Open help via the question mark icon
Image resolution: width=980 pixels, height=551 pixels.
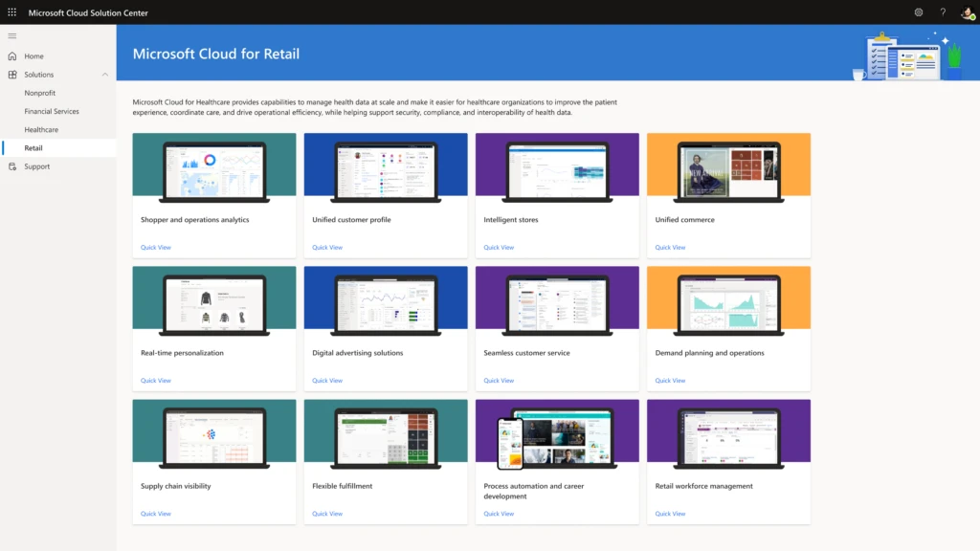click(x=942, y=12)
